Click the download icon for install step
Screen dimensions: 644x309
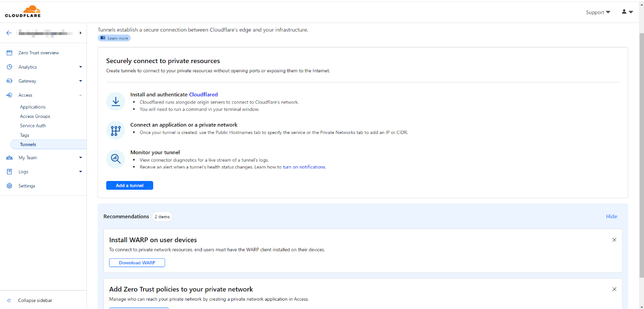pos(115,101)
